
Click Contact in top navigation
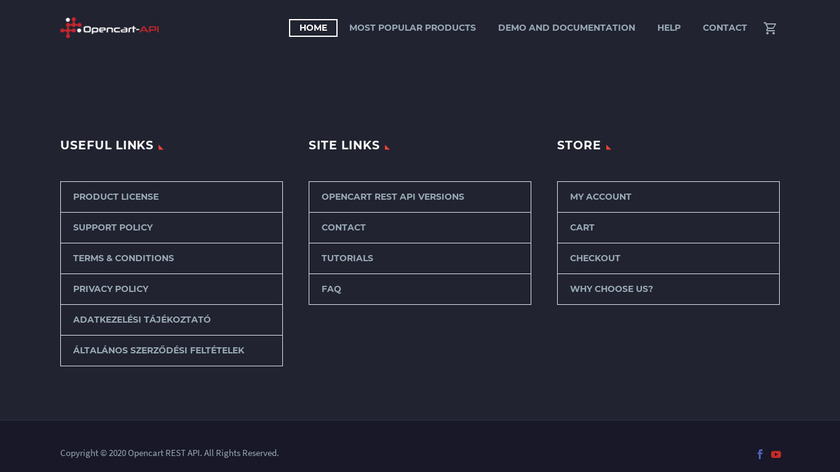724,28
